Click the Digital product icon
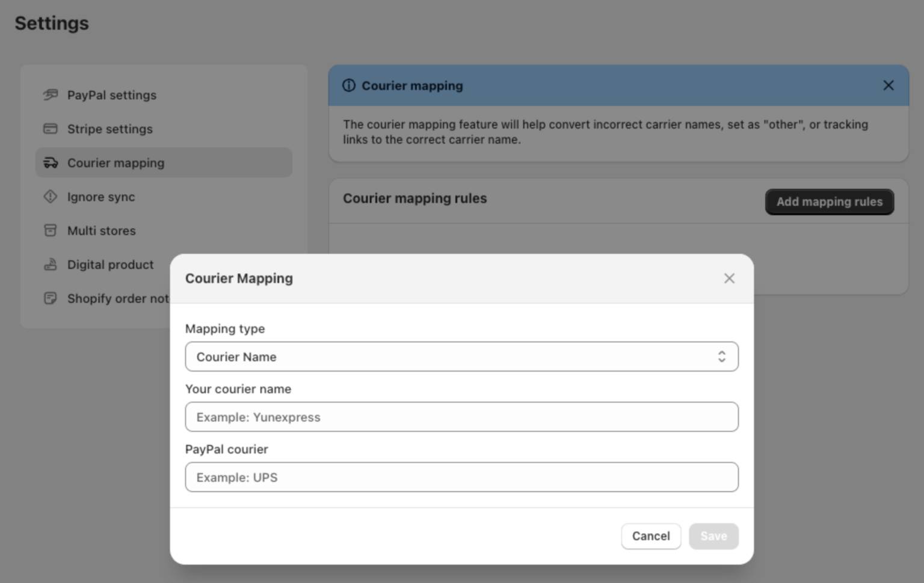The height and width of the screenshot is (583, 924). tap(51, 264)
